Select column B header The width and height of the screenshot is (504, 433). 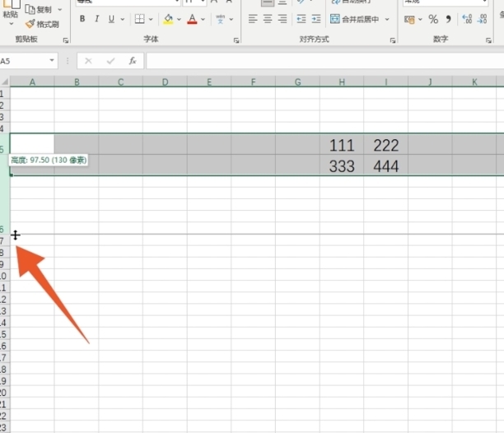pos(77,82)
